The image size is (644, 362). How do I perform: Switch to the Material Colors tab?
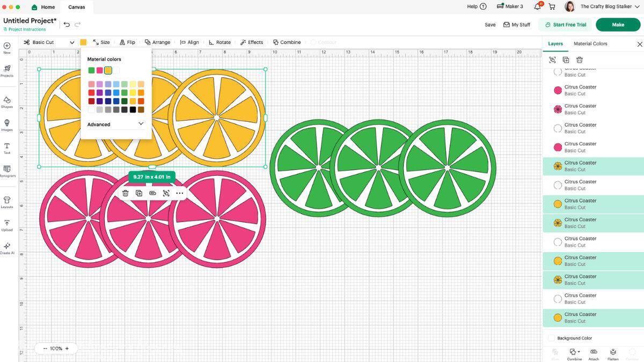pyautogui.click(x=590, y=44)
